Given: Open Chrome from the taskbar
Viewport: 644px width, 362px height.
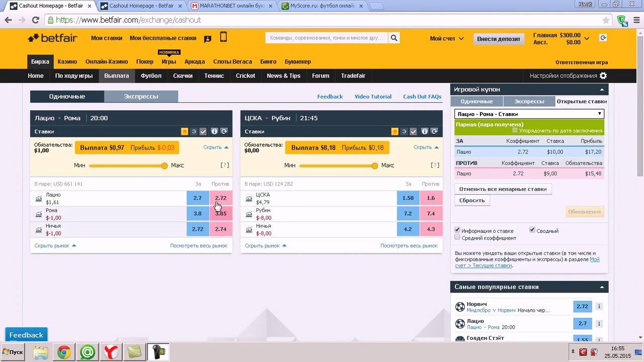Looking at the screenshot, I should [x=64, y=352].
